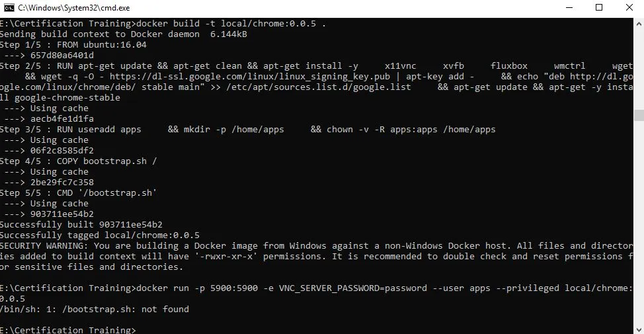Click the linux_signing_key.pub URL text

pyautogui.click(x=250, y=77)
